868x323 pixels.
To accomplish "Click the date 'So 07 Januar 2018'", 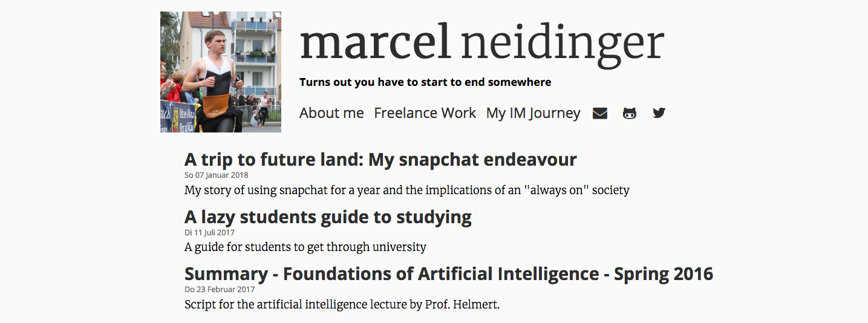I will 217,175.
